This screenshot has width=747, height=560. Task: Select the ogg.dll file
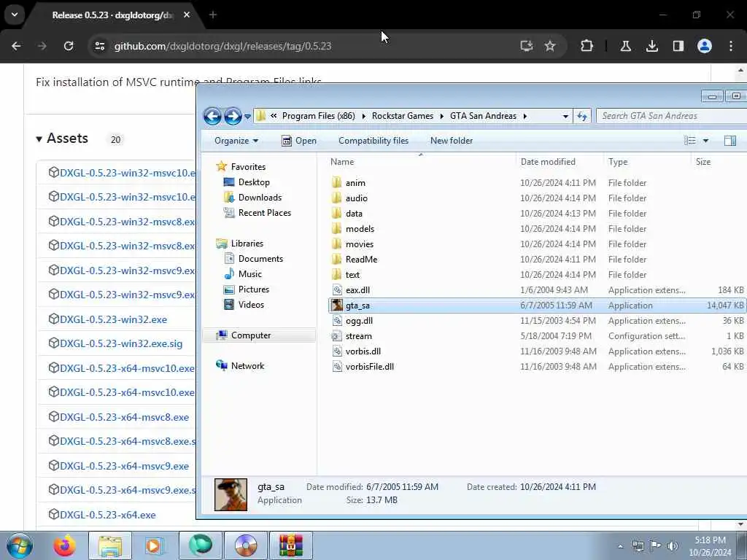tap(359, 321)
